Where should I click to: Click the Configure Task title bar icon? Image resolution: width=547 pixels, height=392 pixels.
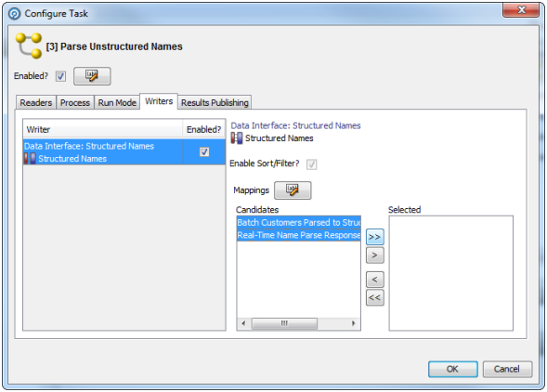[x=14, y=14]
